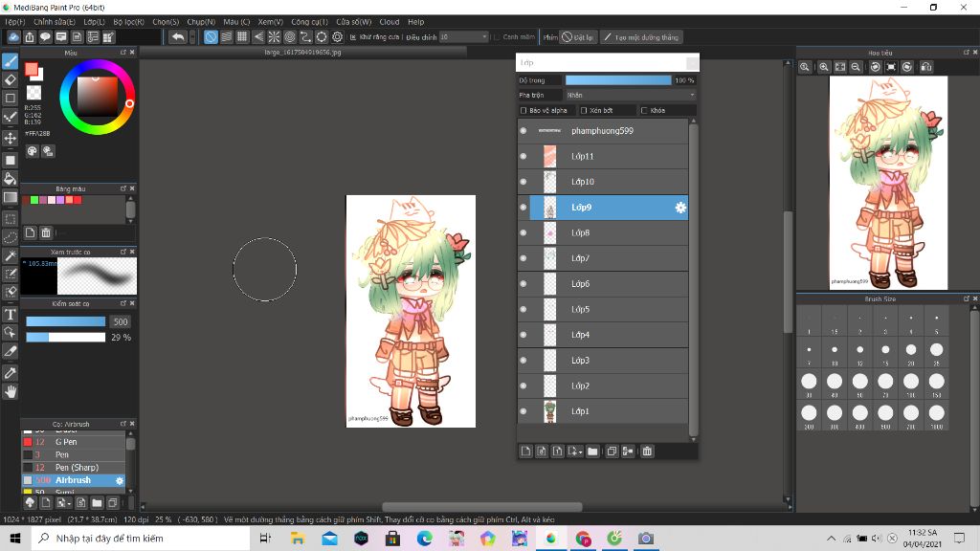
Task: Delete the selected layer with trash icon
Action: [x=647, y=452]
